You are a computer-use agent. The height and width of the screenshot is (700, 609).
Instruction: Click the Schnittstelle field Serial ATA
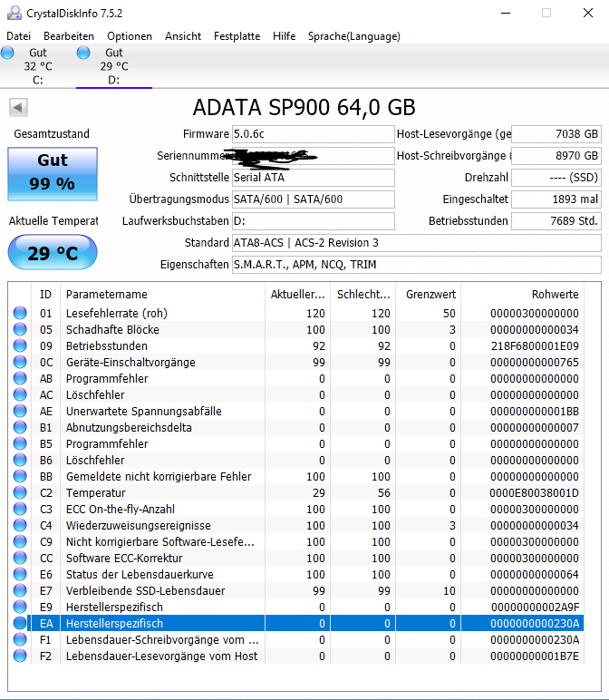(314, 178)
